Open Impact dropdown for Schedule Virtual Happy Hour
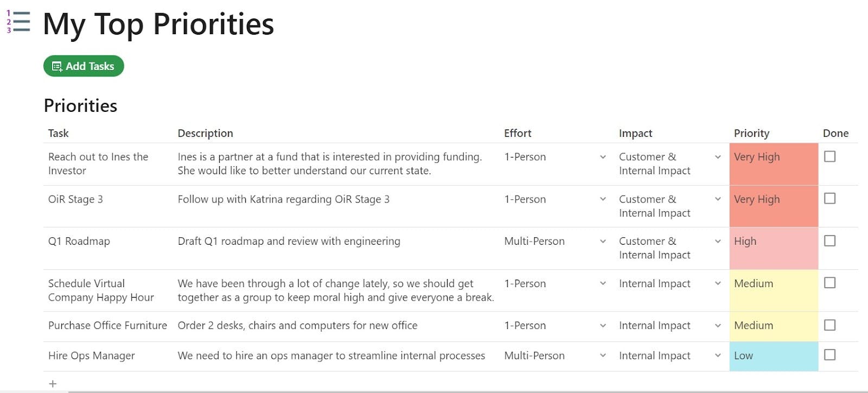Screen dimensions: 868x393 (718, 283)
